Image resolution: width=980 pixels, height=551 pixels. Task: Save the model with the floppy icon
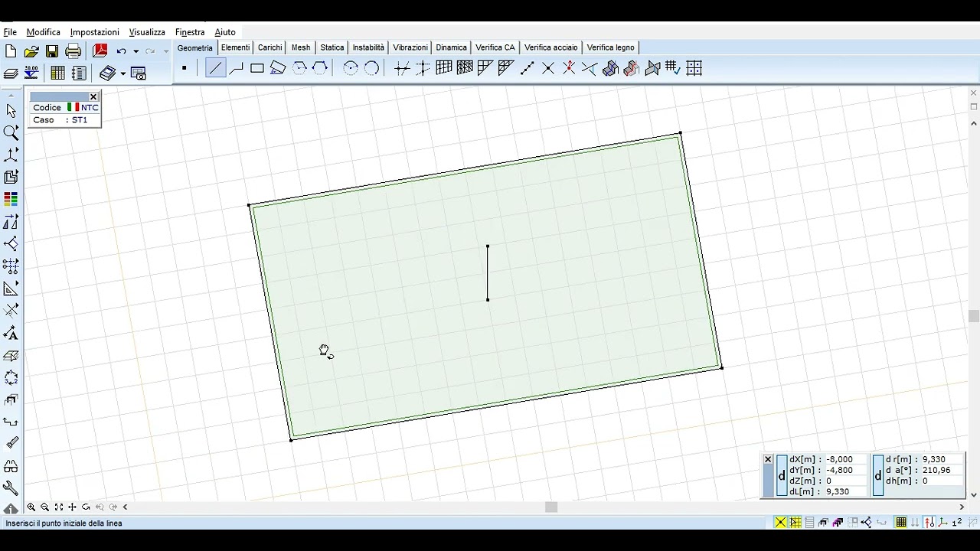[52, 51]
